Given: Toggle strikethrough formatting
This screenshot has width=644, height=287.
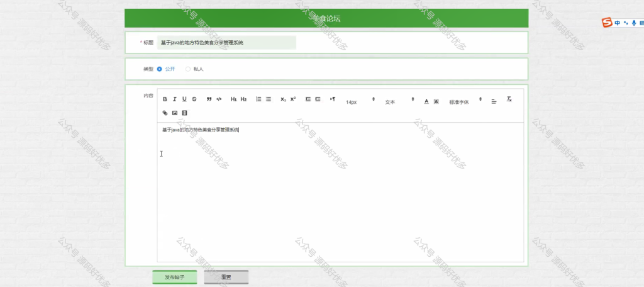Looking at the screenshot, I should [194, 99].
